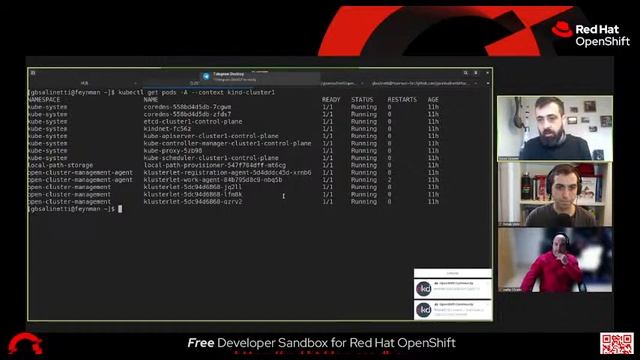Click pod name etcd-cluster1-control-plane

click(193, 122)
